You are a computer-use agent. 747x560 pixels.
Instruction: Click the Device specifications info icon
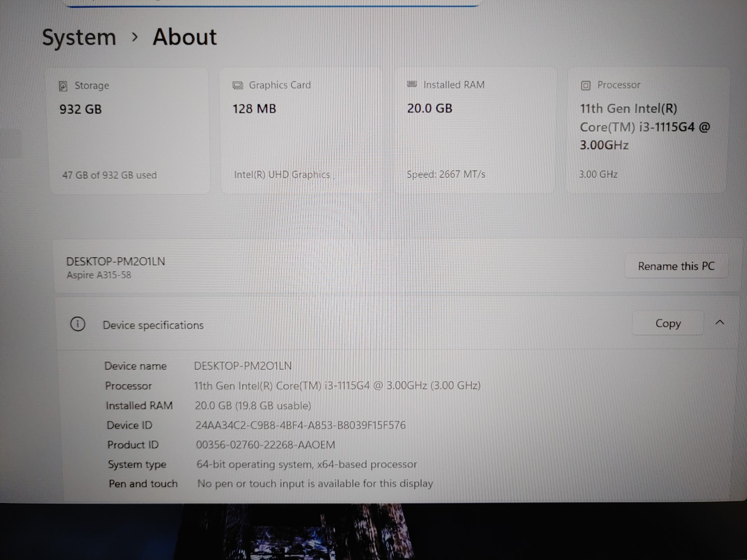[x=77, y=325]
